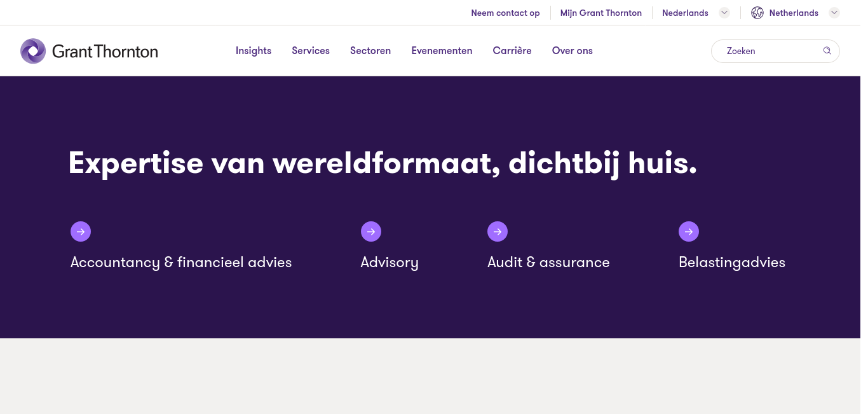Open the Netherlands country selector chevron
Viewport: 868px width, 414px height.
click(x=834, y=13)
